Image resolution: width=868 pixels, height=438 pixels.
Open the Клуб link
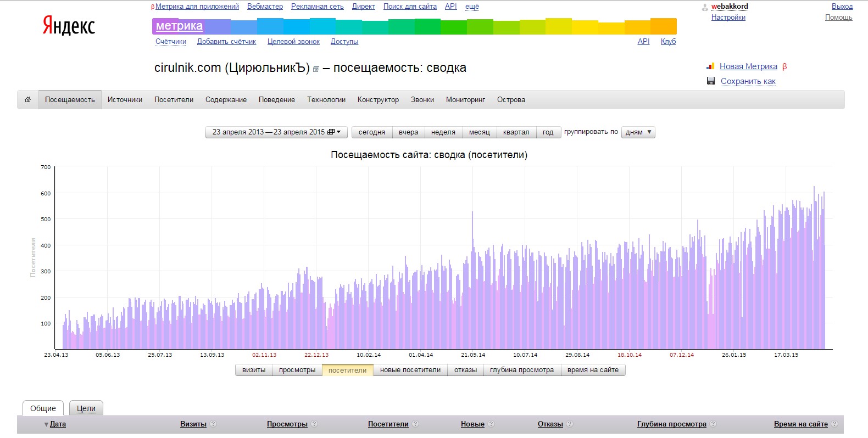[x=668, y=42]
